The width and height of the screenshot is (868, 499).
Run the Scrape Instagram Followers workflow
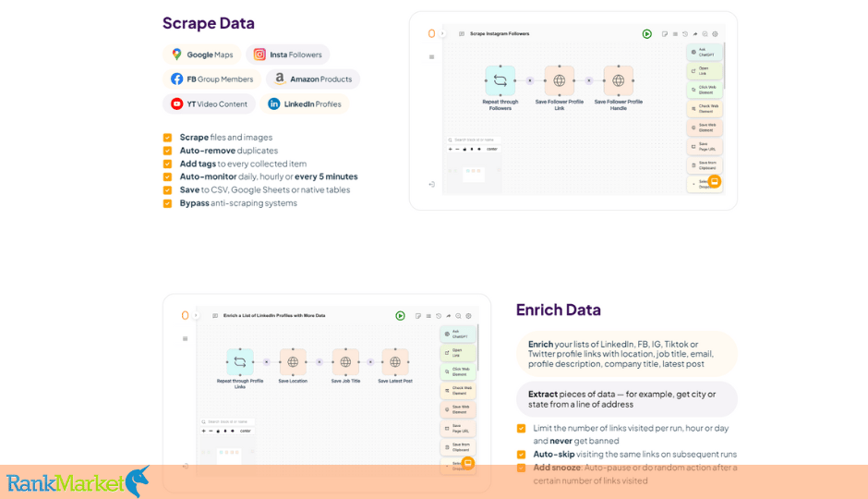point(646,34)
